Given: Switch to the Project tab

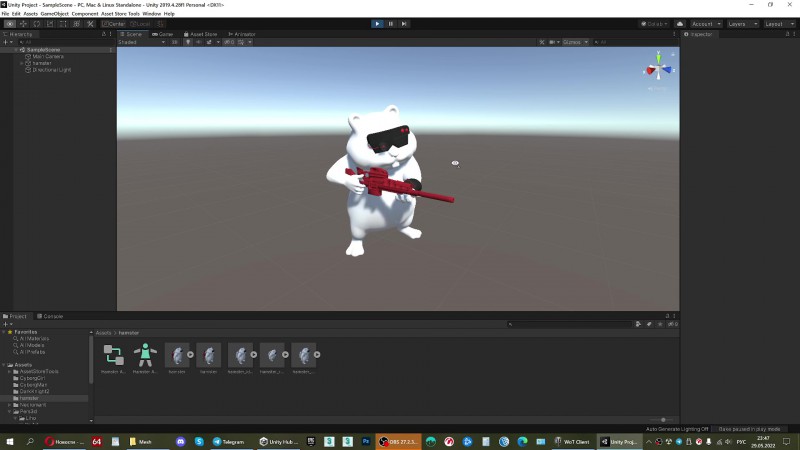Looking at the screenshot, I should tap(15, 316).
